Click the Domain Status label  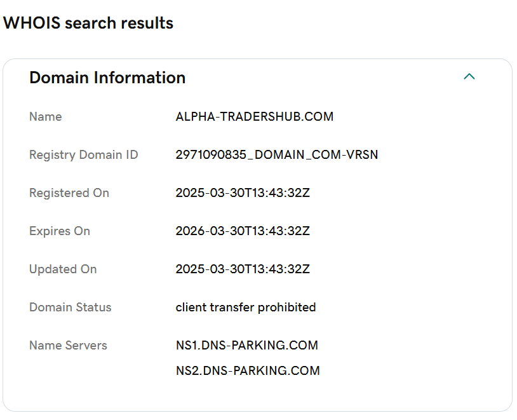70,308
